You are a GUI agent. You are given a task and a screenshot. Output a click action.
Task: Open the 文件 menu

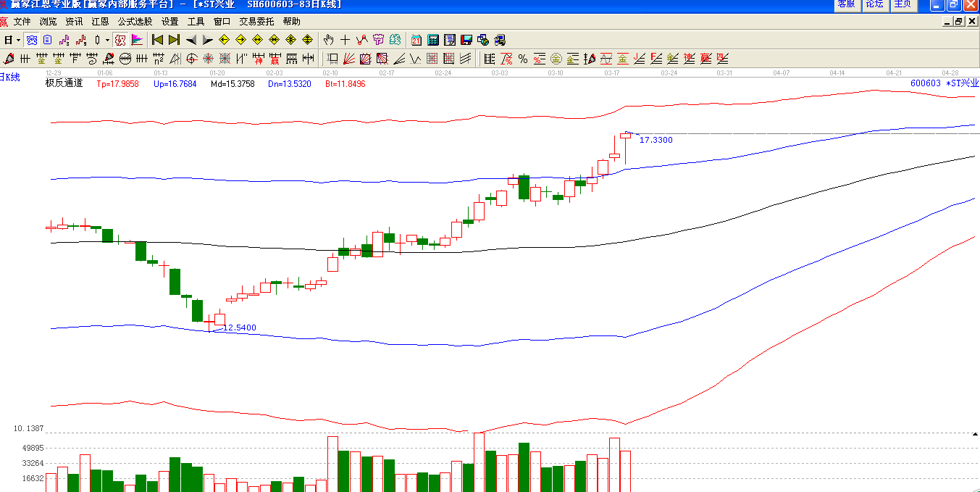(x=22, y=22)
